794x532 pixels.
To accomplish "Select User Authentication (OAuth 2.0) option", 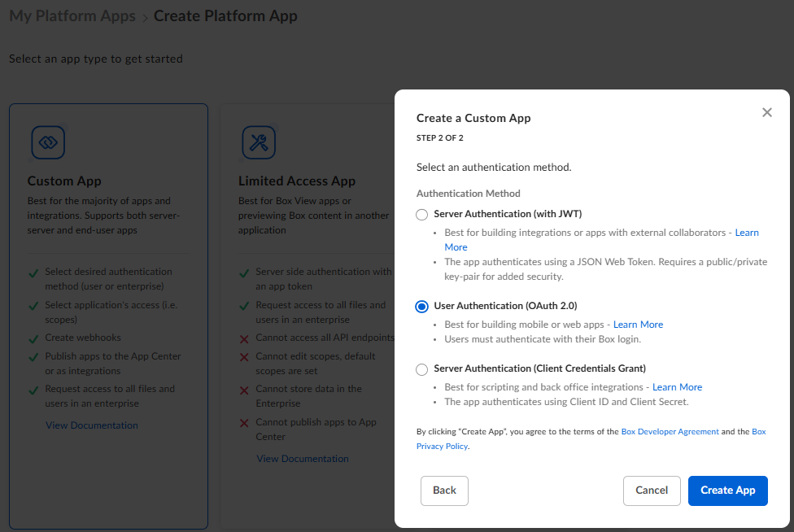I will pyautogui.click(x=421, y=307).
